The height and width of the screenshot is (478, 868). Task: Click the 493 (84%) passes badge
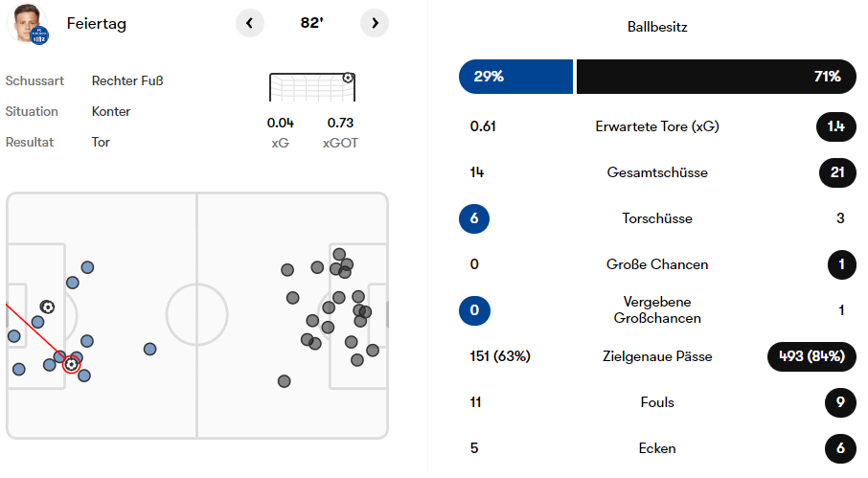811,356
